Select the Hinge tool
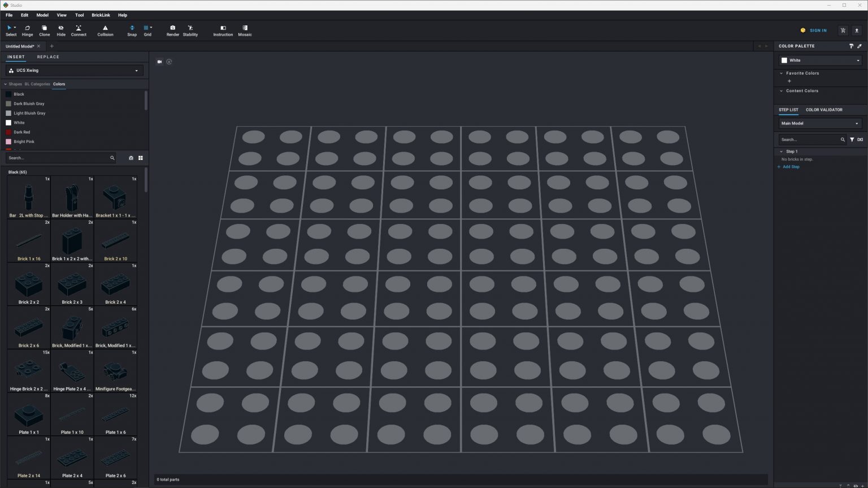The image size is (868, 488). 27,30
